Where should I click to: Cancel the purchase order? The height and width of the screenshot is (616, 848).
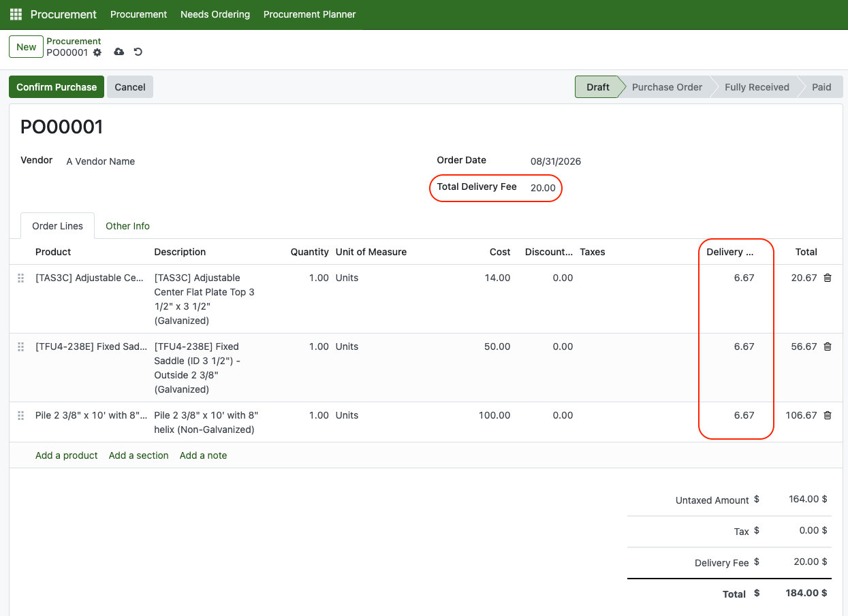(x=130, y=87)
